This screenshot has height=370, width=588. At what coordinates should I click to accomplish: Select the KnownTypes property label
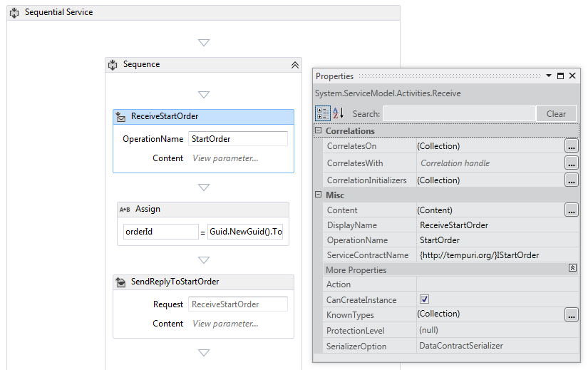pos(350,315)
